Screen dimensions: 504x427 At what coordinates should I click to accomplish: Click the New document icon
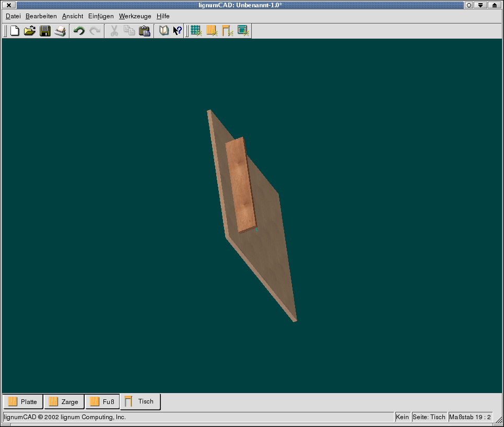point(15,31)
